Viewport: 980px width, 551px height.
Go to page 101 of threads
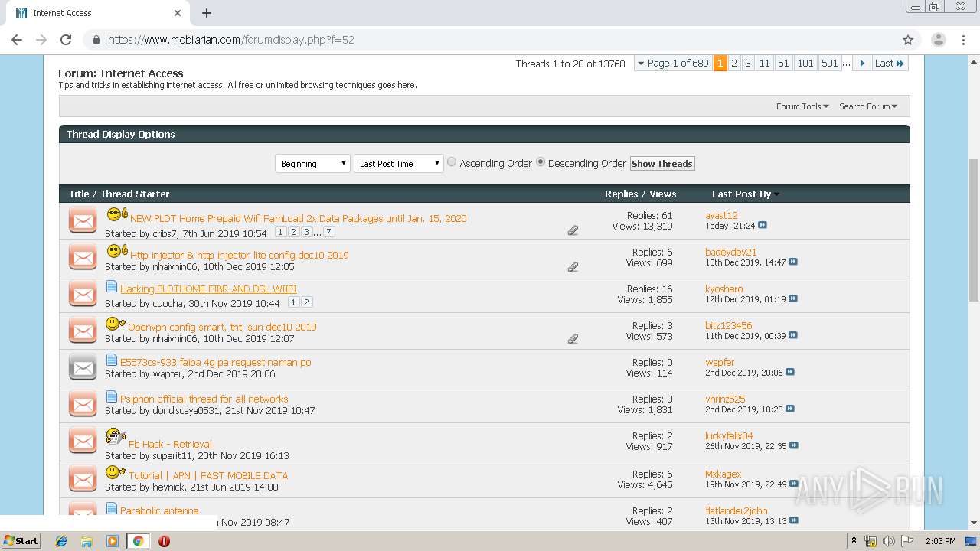click(x=805, y=64)
